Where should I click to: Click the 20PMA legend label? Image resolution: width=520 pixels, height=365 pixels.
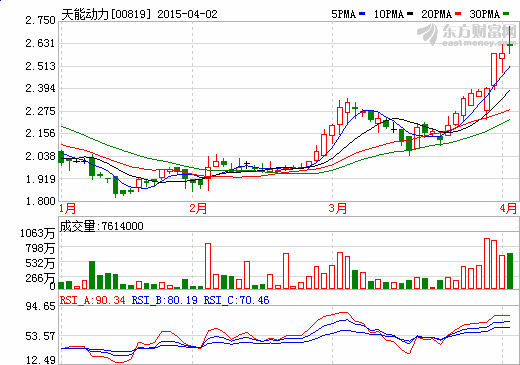(436, 14)
